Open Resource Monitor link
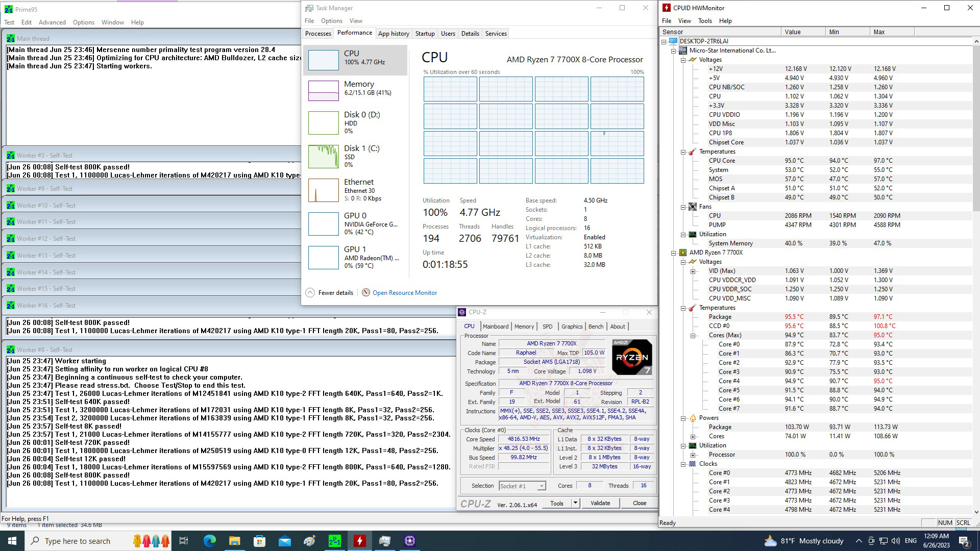 (x=404, y=293)
